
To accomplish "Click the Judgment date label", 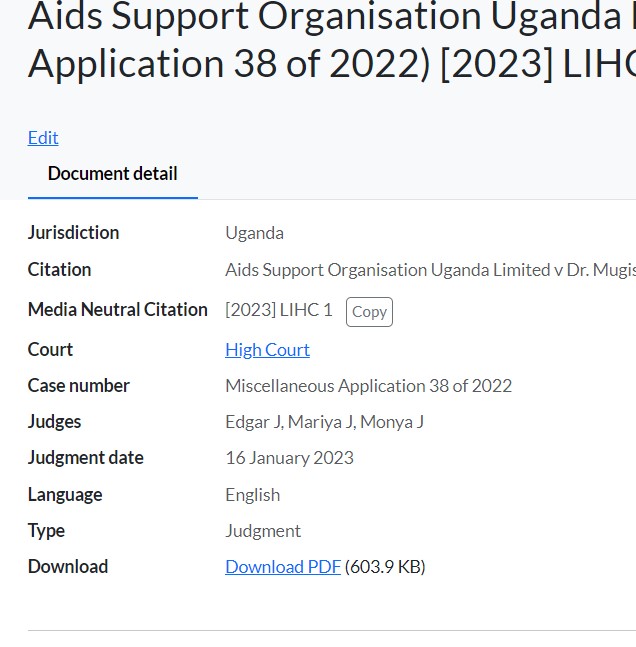I will tap(85, 458).
